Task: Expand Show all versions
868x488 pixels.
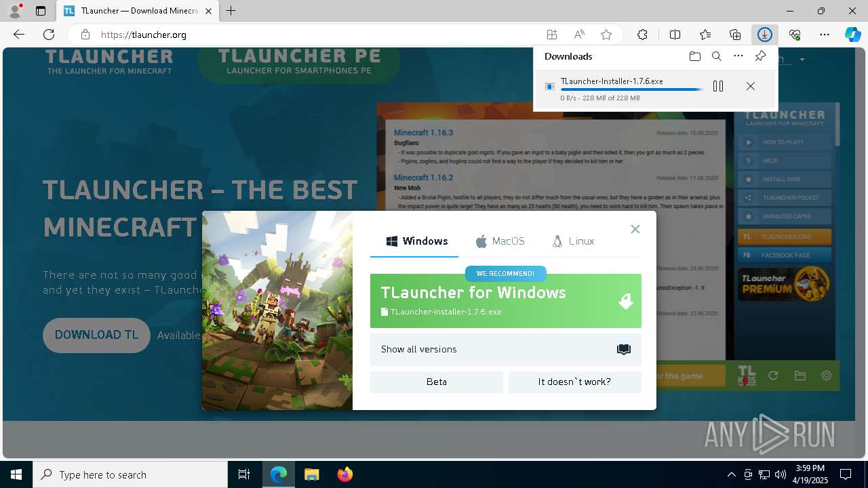Action: (506, 350)
